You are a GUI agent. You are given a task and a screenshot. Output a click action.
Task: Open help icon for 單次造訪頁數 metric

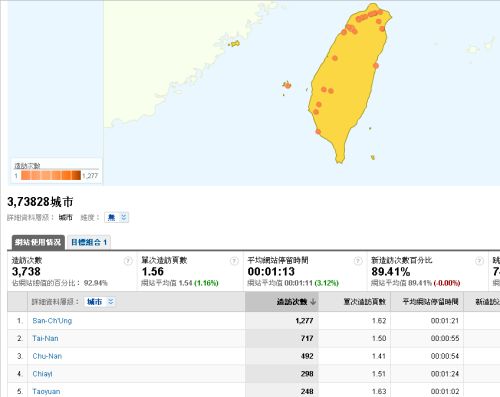234,261
